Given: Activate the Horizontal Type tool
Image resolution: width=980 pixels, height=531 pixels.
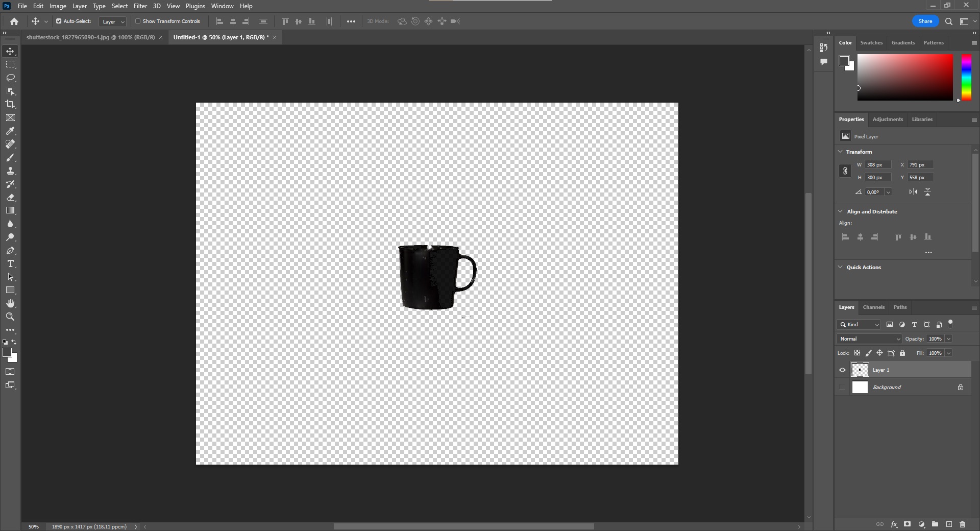Looking at the screenshot, I should (x=10, y=264).
